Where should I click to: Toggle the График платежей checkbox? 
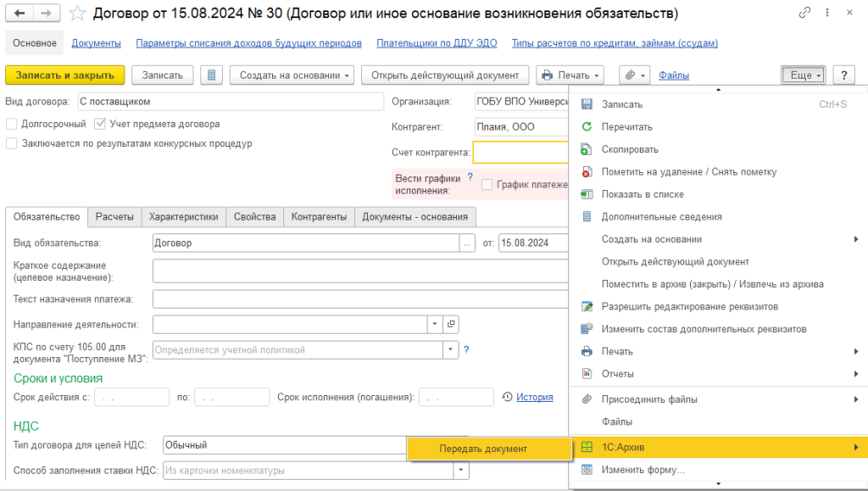(x=487, y=184)
